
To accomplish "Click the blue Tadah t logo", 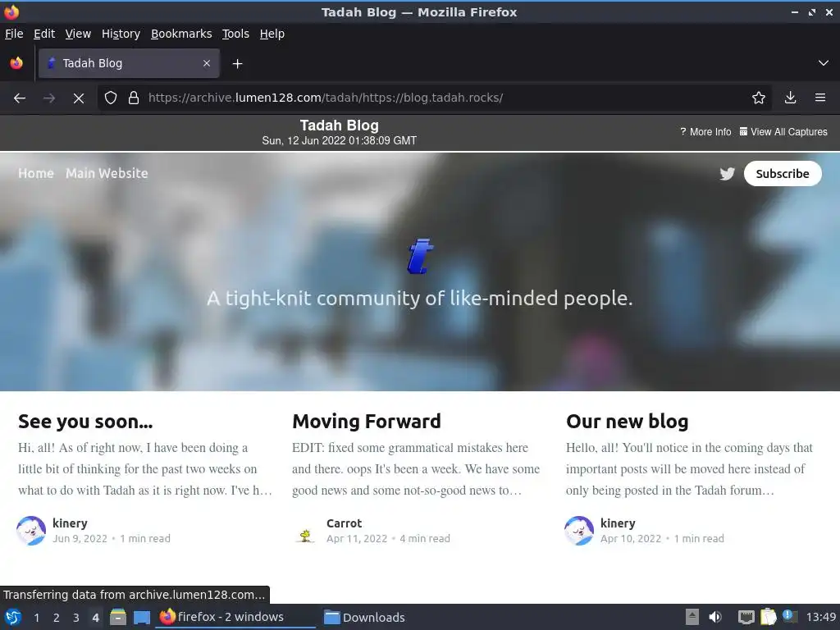I will pos(421,256).
